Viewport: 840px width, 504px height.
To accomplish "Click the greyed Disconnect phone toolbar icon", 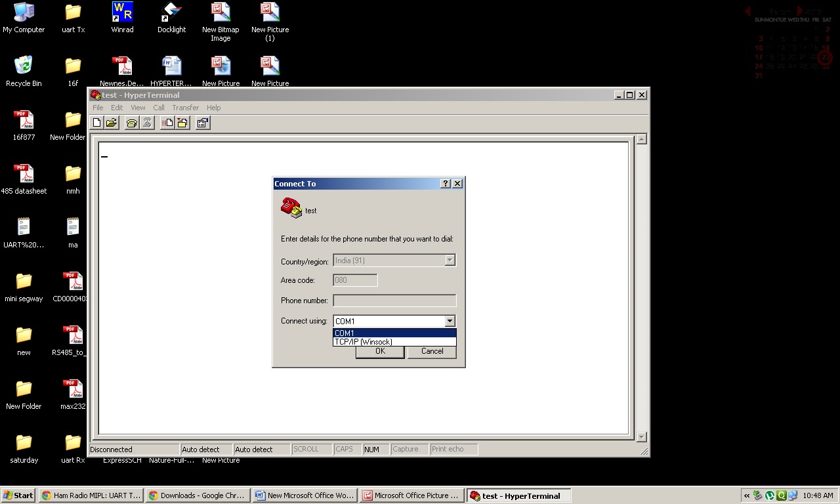I will pos(147,123).
